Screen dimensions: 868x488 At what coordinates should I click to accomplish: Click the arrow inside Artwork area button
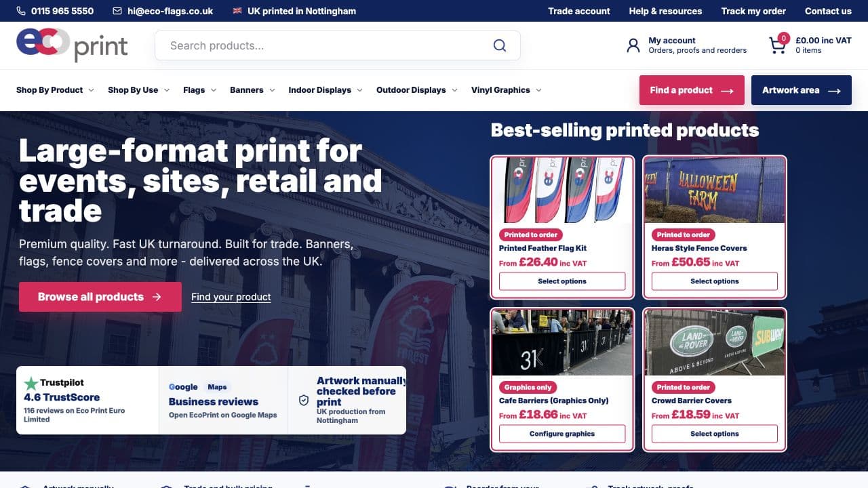834,91
